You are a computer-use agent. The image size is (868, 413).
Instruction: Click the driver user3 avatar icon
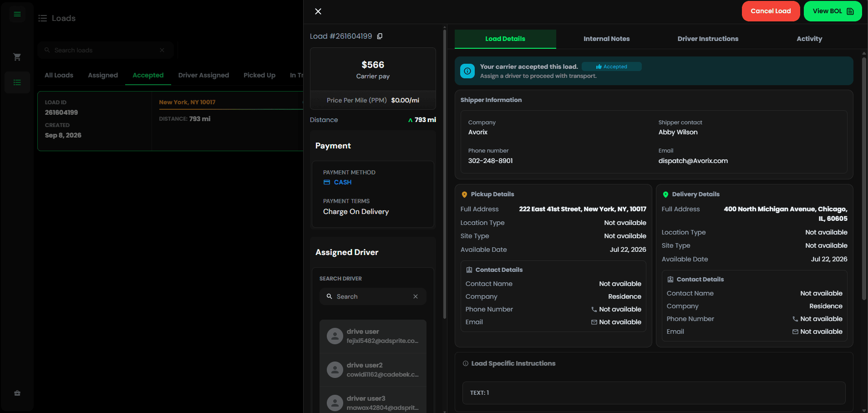[x=335, y=403]
